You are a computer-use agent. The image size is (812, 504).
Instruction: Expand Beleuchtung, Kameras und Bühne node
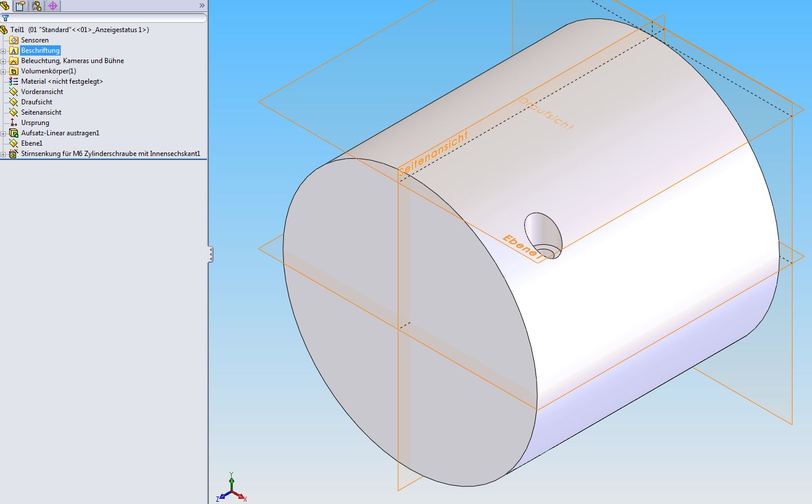3,61
